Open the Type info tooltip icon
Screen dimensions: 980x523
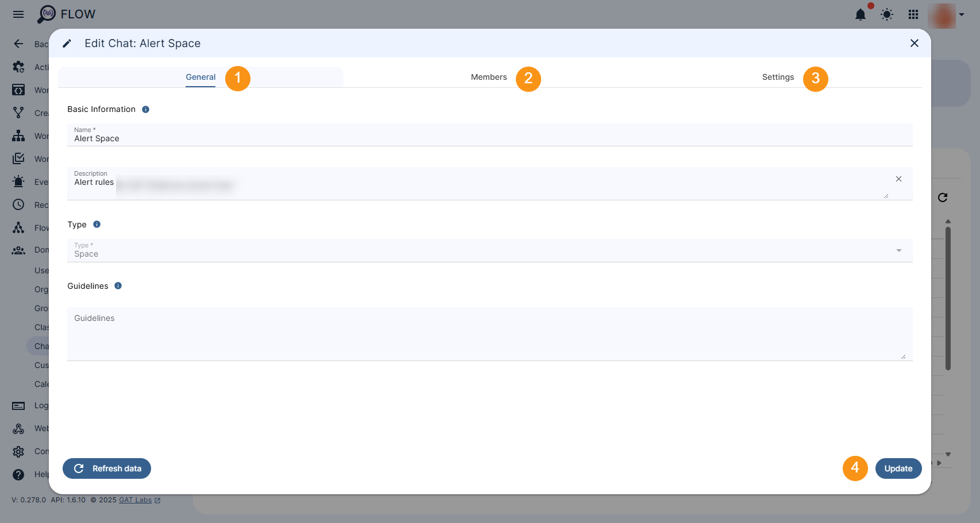pyautogui.click(x=97, y=224)
